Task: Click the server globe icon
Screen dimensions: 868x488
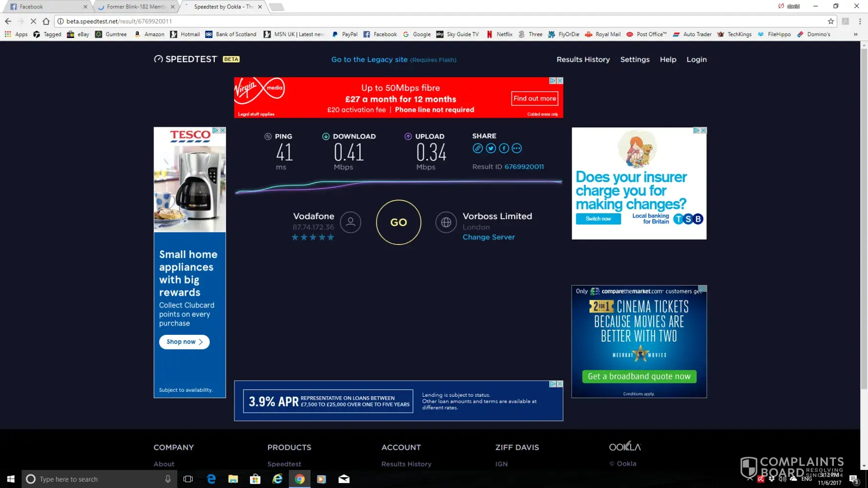Action: [x=446, y=223]
